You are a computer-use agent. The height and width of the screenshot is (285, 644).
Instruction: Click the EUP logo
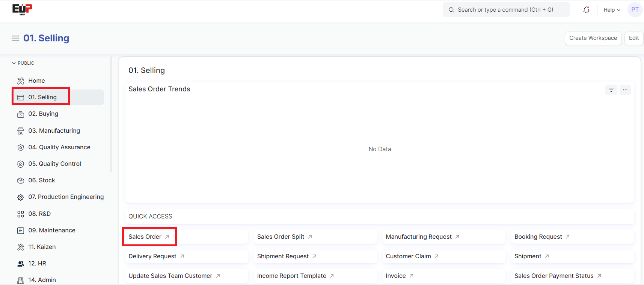[x=22, y=9]
